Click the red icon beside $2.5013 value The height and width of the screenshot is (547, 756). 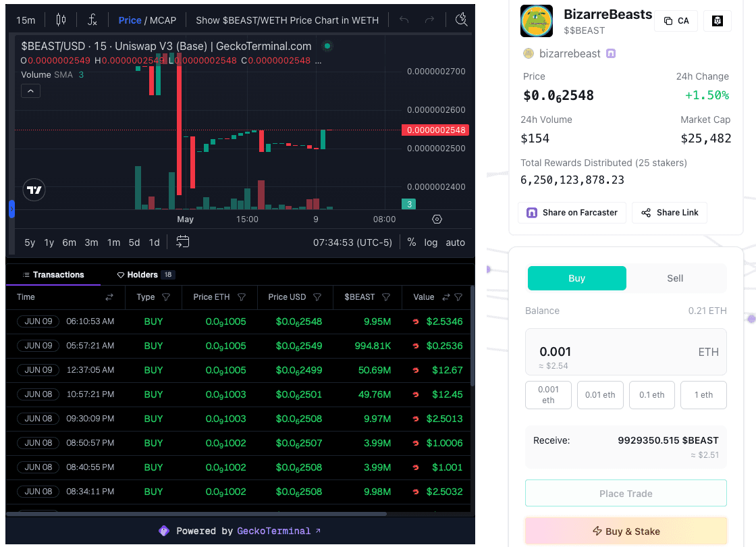(416, 419)
